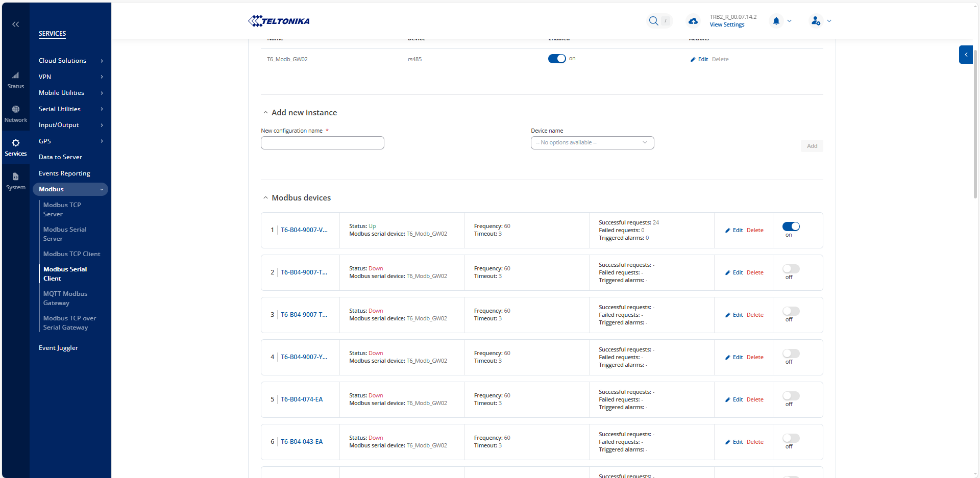Disable the T6_Modb_GW02 serial device toggle

[x=556, y=59]
